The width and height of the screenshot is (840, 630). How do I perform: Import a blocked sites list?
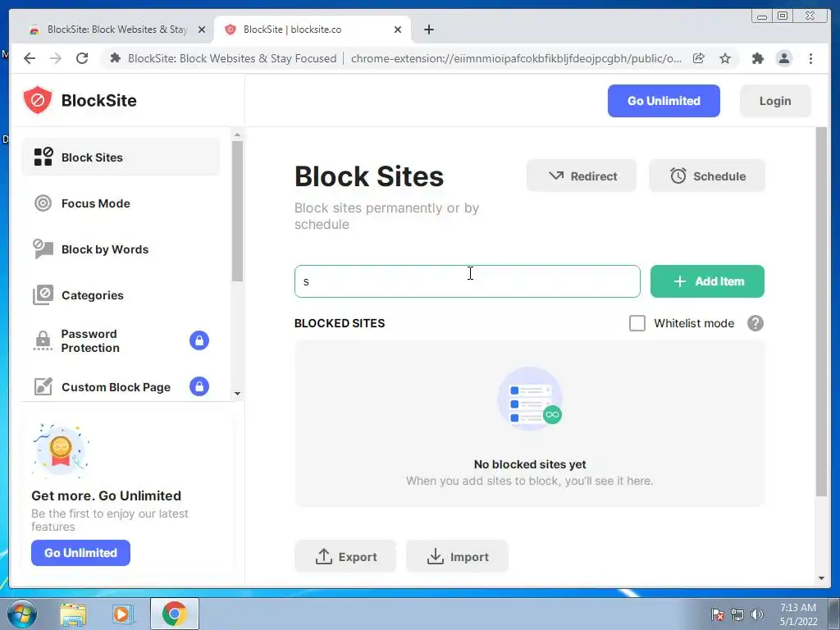coord(457,557)
